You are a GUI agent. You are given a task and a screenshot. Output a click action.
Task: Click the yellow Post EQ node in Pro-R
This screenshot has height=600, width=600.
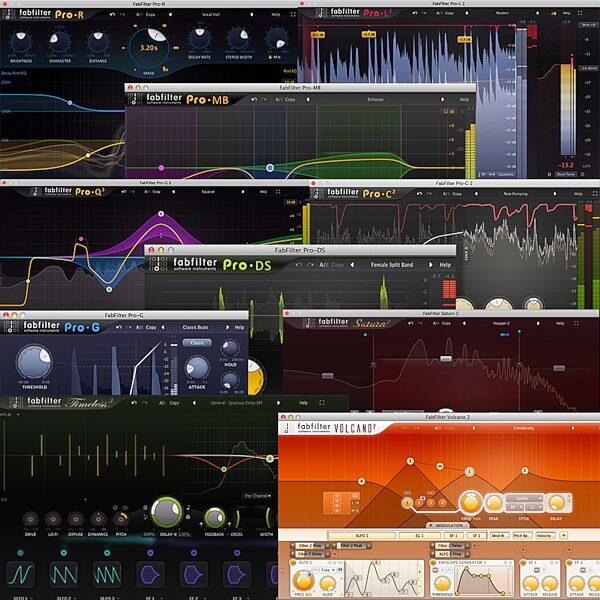pyautogui.click(x=88, y=155)
